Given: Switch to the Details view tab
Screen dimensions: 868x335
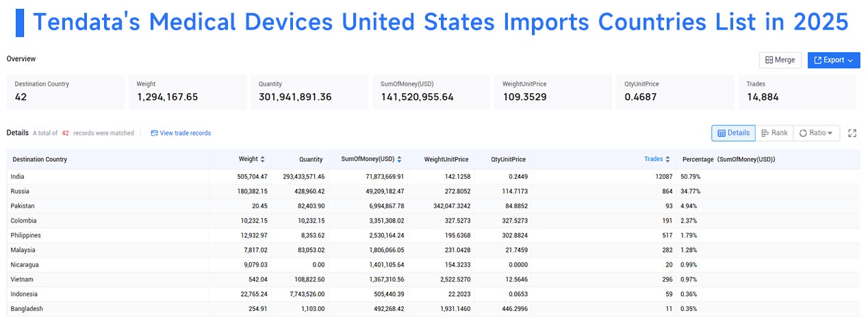Looking at the screenshot, I should coord(733,133).
